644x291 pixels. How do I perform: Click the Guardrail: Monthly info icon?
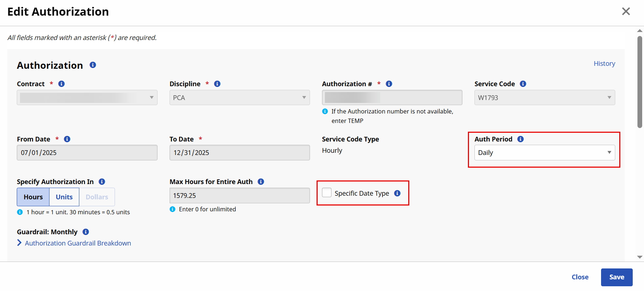(86, 232)
